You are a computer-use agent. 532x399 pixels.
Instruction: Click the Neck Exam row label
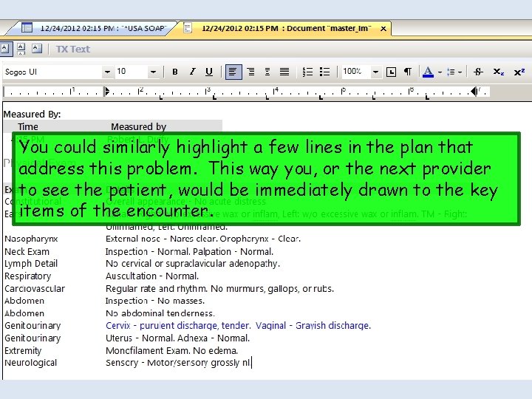click(27, 252)
